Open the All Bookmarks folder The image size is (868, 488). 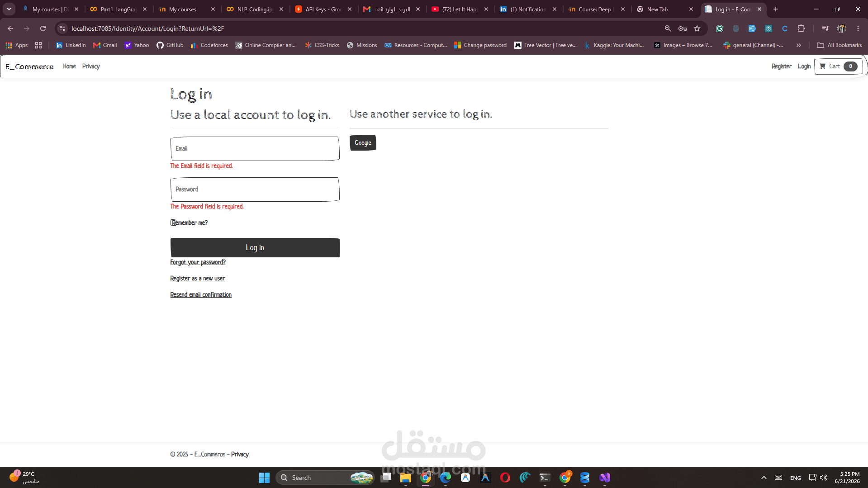pyautogui.click(x=839, y=45)
